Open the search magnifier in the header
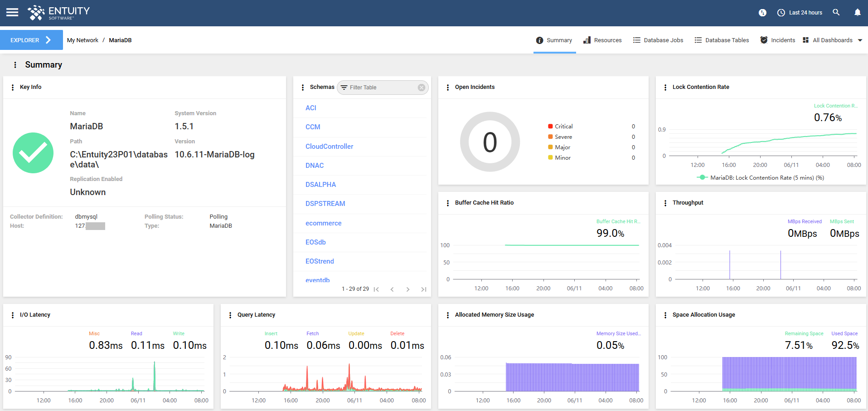The width and height of the screenshot is (868, 411). (836, 12)
